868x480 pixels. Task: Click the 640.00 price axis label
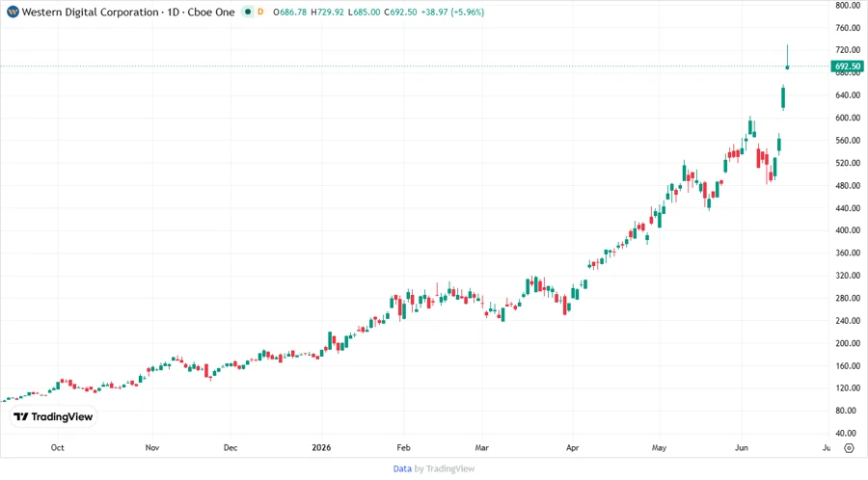click(848, 95)
